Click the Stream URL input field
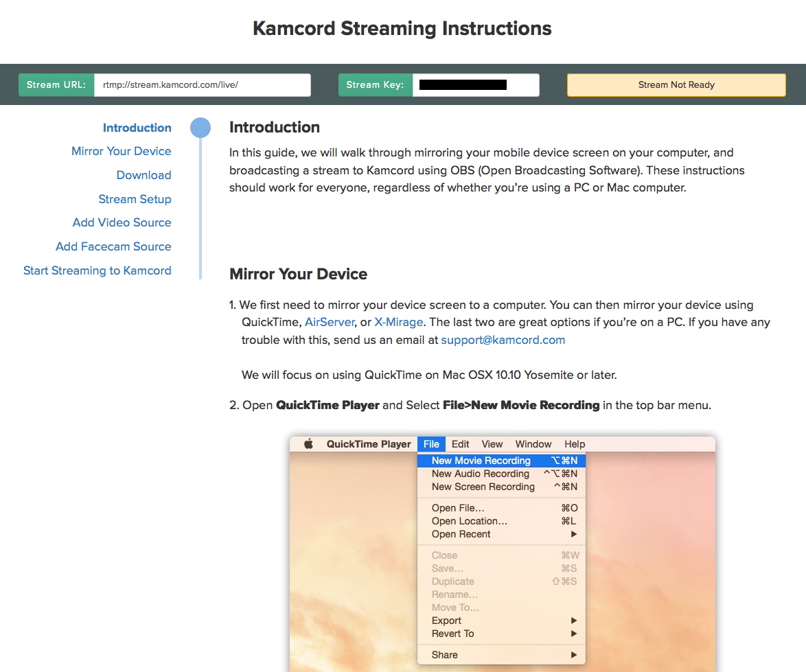 [x=202, y=84]
